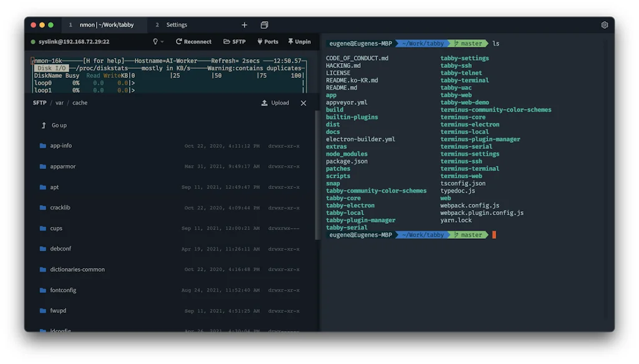Click the lightbulb color scheme icon

point(155,41)
